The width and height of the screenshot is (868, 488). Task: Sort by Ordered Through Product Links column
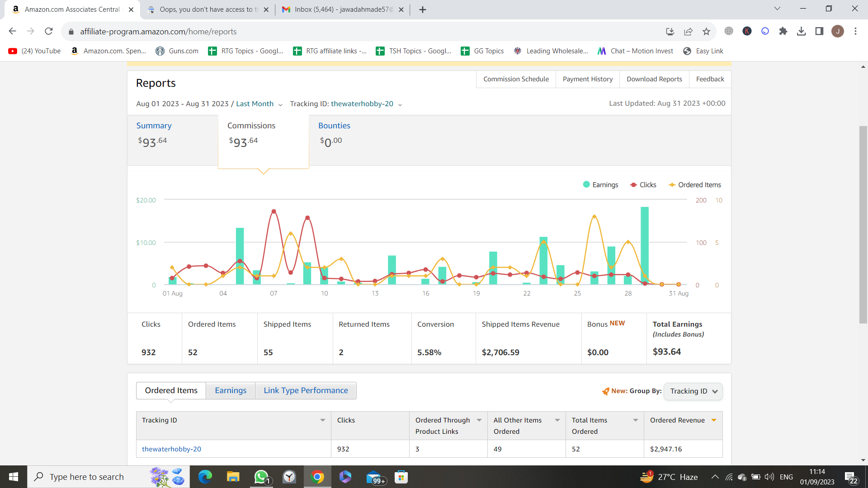tap(479, 420)
